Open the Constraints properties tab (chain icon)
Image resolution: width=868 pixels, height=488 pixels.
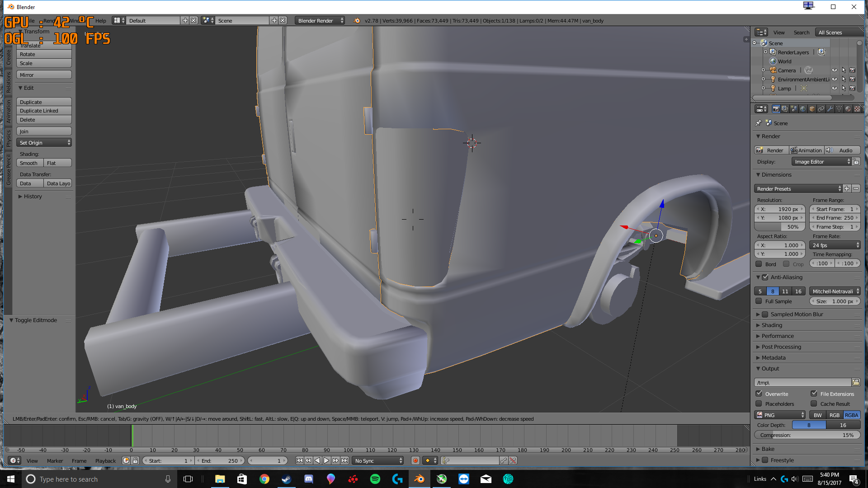(821, 109)
